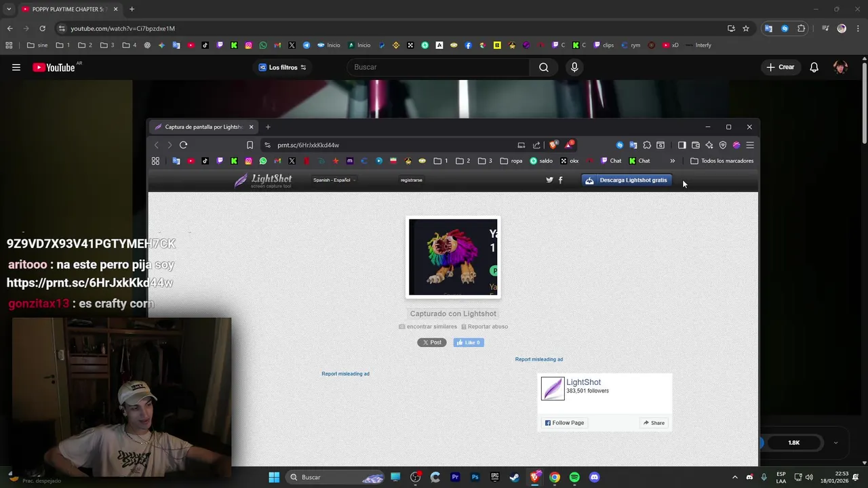The height and width of the screenshot is (488, 868).
Task: Open the 'Interfy' bookmark
Action: (x=698, y=45)
